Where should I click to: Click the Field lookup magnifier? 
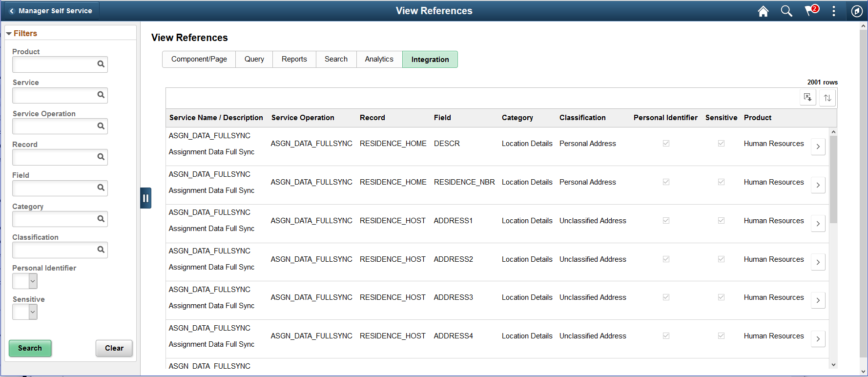coord(101,188)
